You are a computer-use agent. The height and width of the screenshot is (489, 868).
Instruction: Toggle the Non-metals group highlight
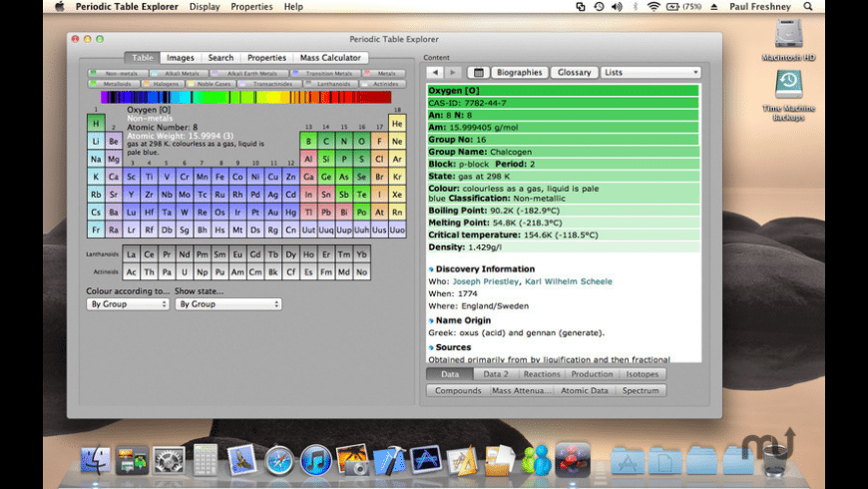pos(118,73)
